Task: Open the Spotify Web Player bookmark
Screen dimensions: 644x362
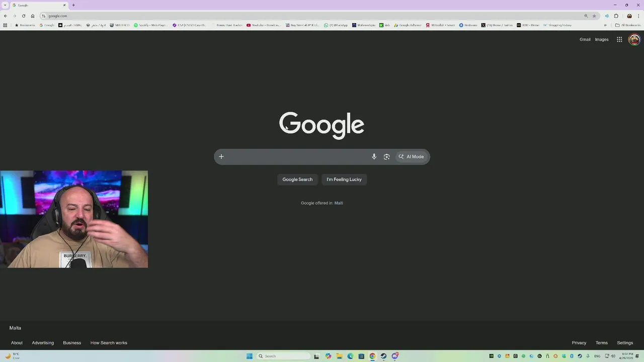Action: point(150,25)
